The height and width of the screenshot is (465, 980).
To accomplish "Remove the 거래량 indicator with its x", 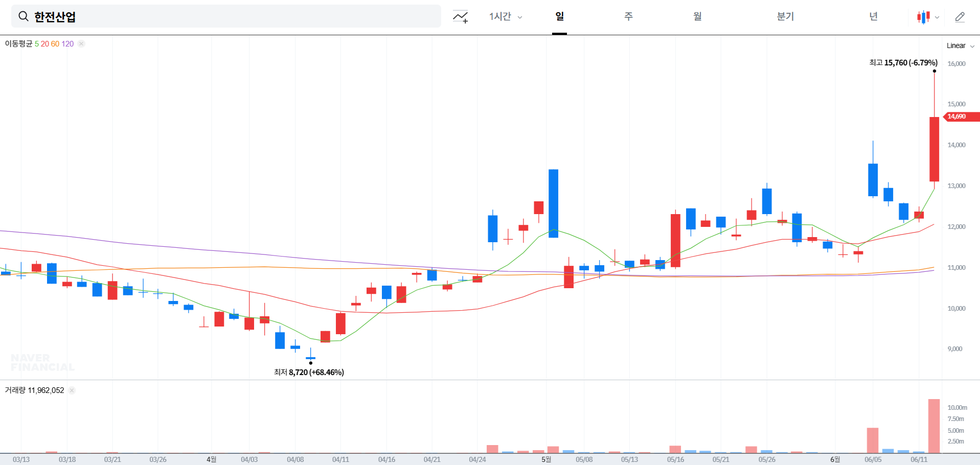I will coord(72,390).
